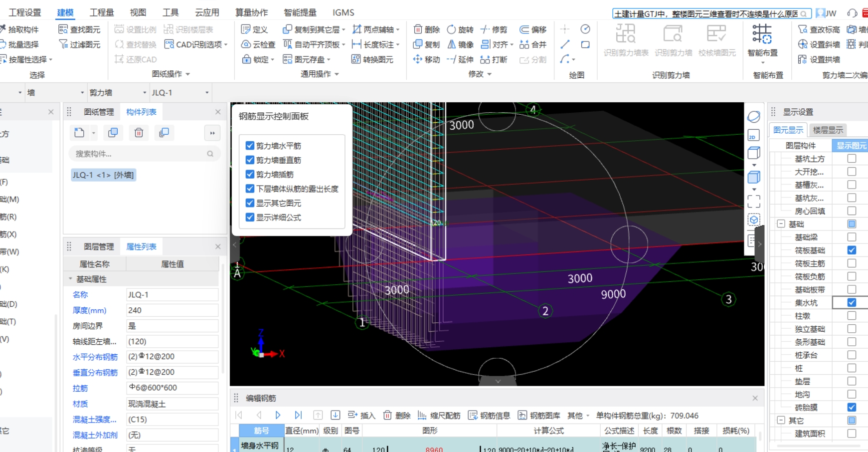Run 云检查 cloud check
868x452 pixels.
click(x=258, y=44)
